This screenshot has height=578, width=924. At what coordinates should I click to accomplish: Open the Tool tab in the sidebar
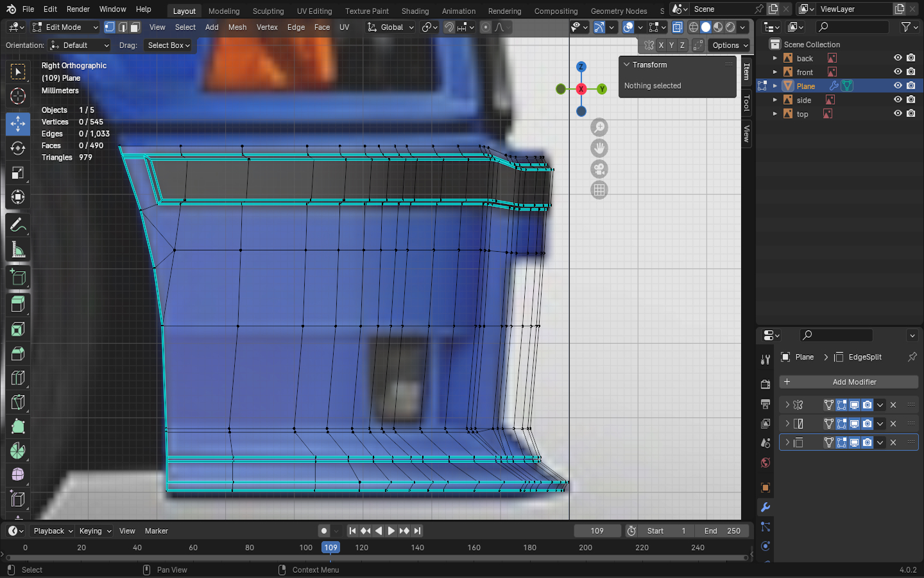pyautogui.click(x=746, y=103)
